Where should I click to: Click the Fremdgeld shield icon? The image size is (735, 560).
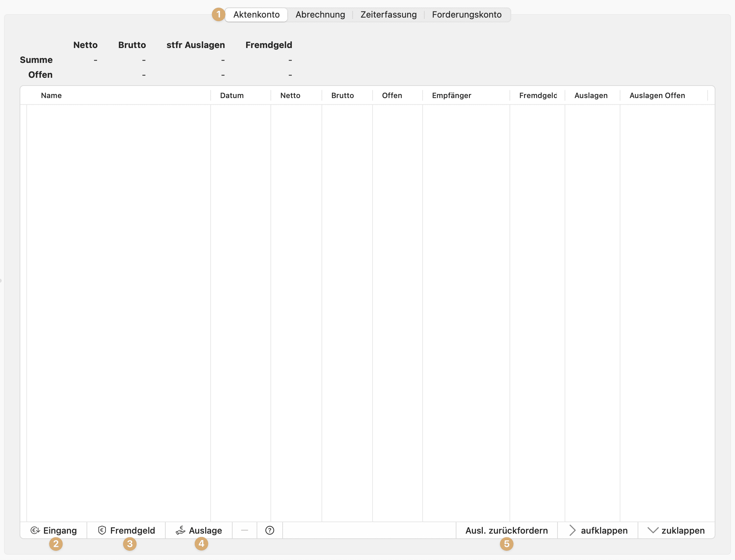(x=102, y=530)
